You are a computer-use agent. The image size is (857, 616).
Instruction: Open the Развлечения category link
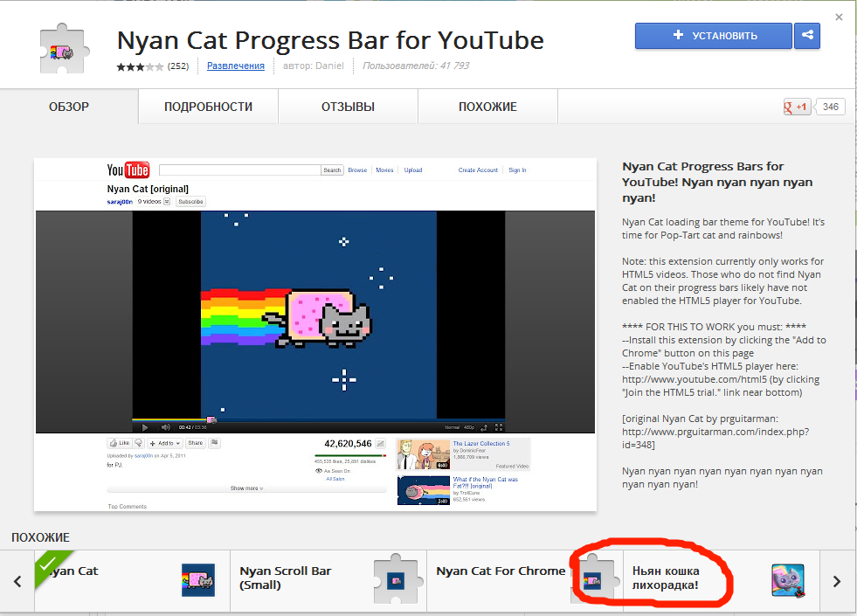236,66
